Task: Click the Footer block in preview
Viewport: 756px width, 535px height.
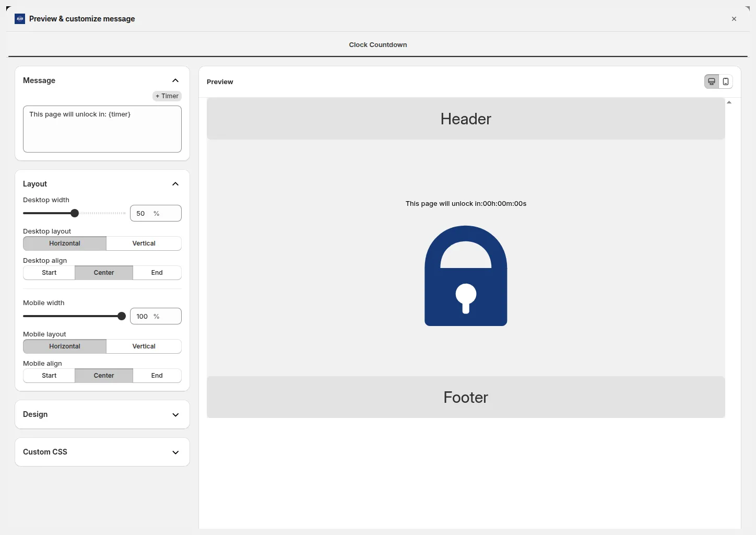Action: click(466, 397)
